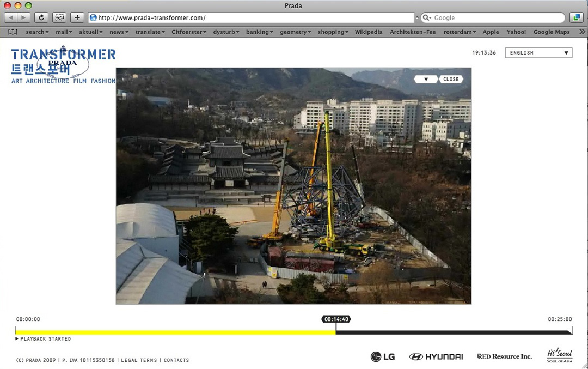The image size is (588, 369).
Task: Click the globe site icon in address bar
Action: point(93,17)
